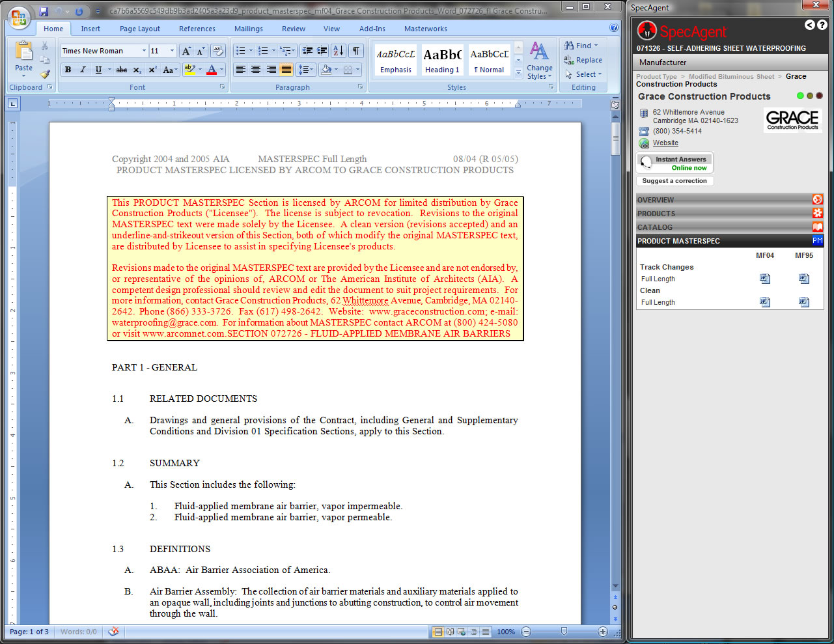Screen dimensions: 834x644
Task: Click the text highlight color button
Action: [189, 70]
